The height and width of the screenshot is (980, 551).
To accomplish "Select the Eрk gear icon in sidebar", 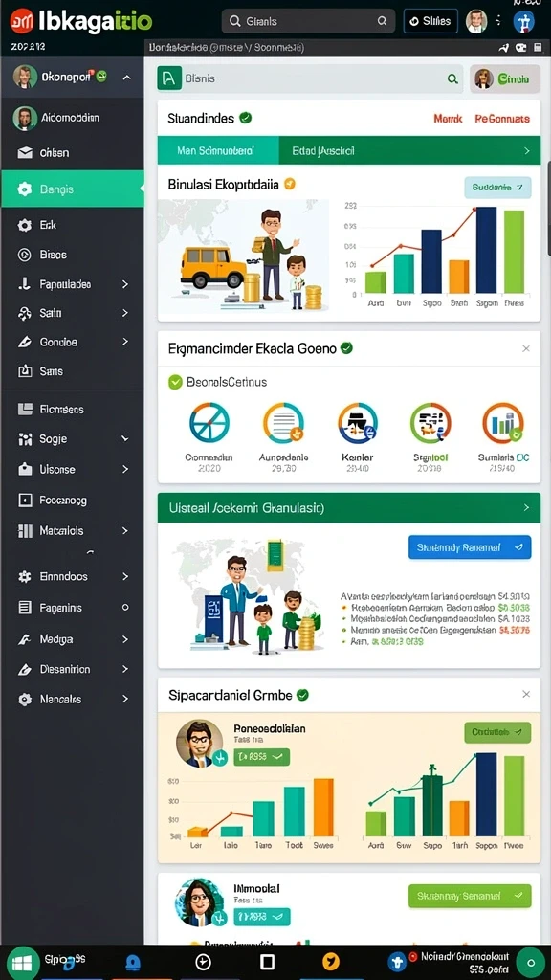I will [x=25, y=225].
